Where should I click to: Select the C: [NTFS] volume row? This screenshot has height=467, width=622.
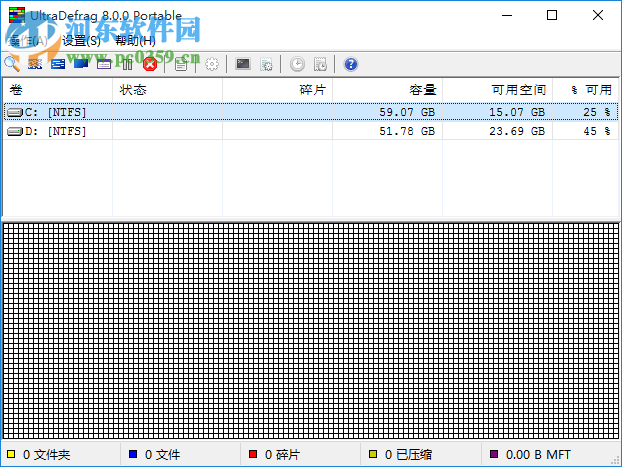311,112
